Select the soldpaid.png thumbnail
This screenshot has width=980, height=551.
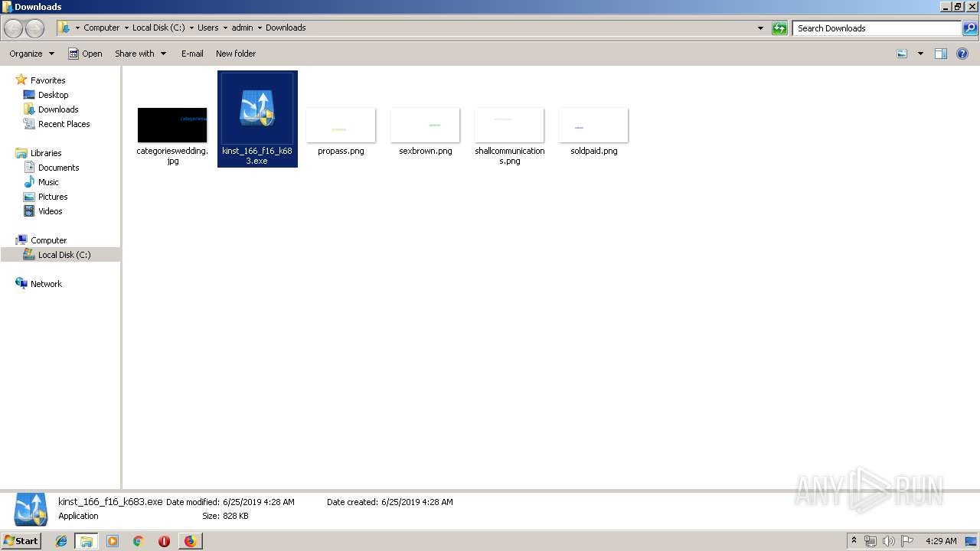tap(593, 125)
